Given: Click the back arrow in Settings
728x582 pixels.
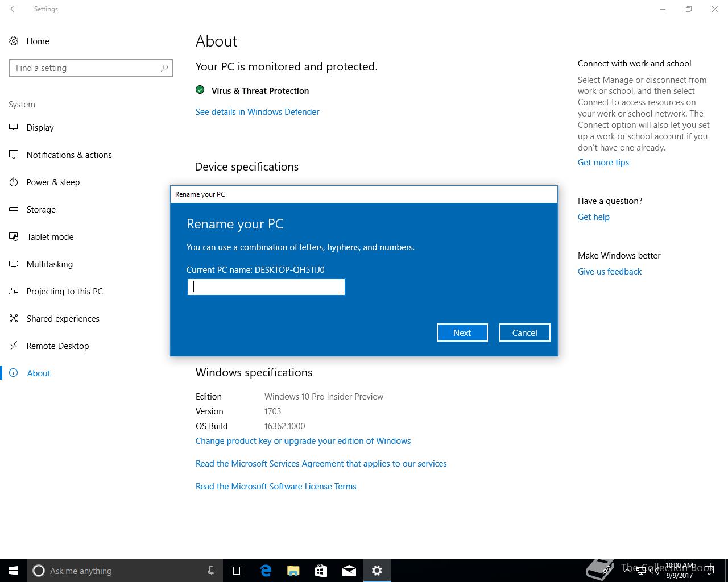Looking at the screenshot, I should (14, 9).
